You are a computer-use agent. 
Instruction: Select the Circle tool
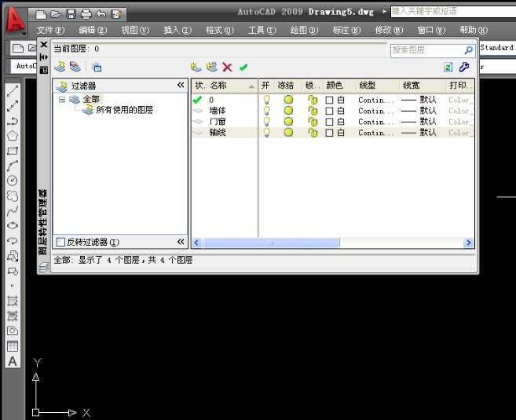[13, 181]
